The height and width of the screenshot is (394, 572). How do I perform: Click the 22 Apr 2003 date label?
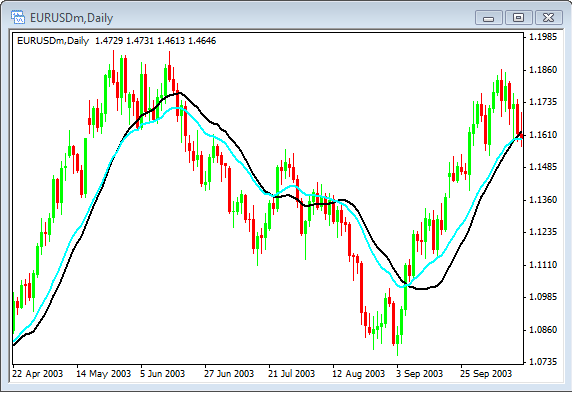(37, 374)
